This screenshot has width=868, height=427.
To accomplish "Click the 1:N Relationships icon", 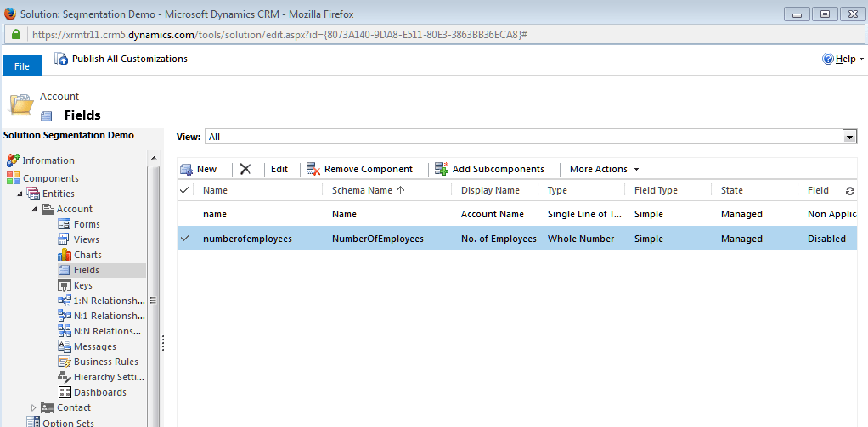I will [x=65, y=301].
